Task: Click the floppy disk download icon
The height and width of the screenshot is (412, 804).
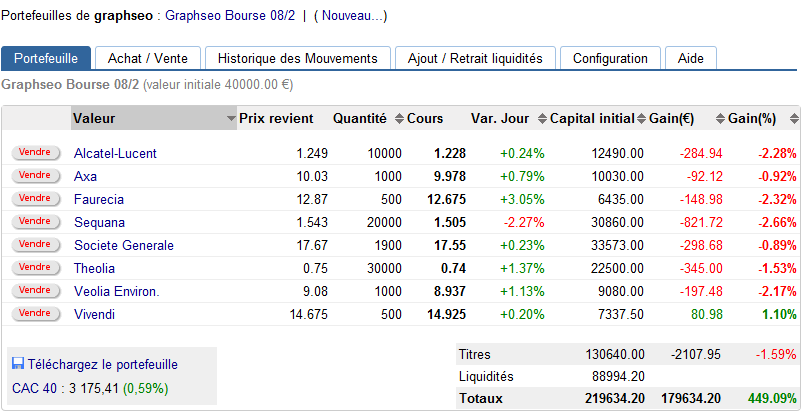Action: 18,365
